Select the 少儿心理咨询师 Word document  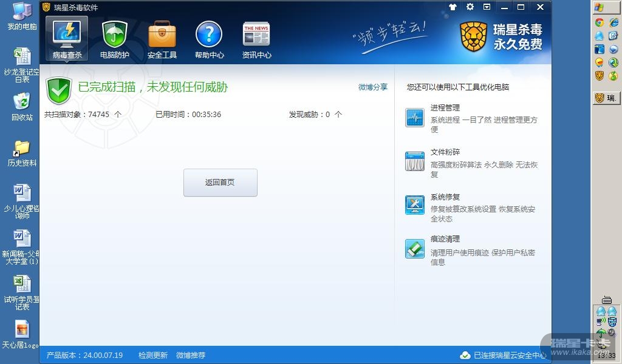[x=22, y=201]
